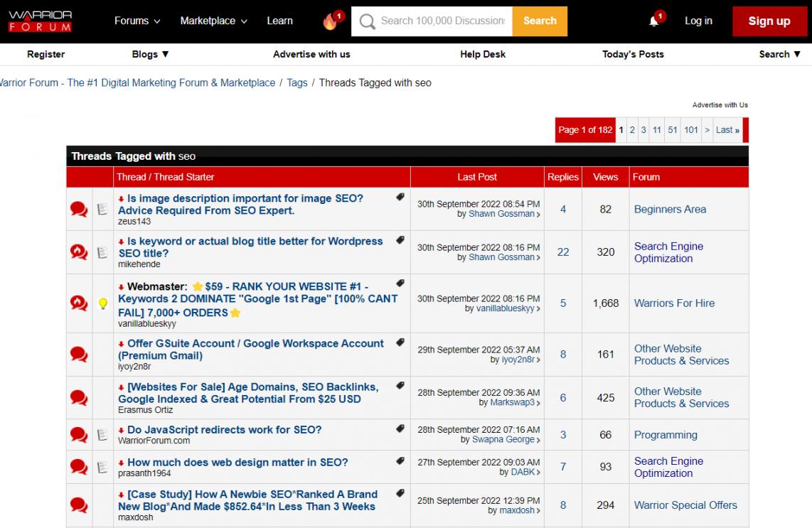Focus the Search 100,000 Discussions field
Viewport: 812px width, 528px height.
point(441,21)
